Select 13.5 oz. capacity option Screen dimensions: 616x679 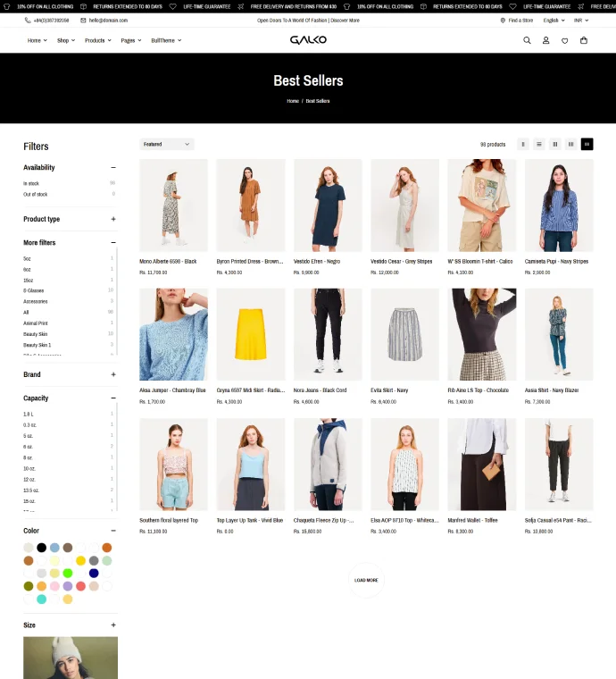coord(69,490)
